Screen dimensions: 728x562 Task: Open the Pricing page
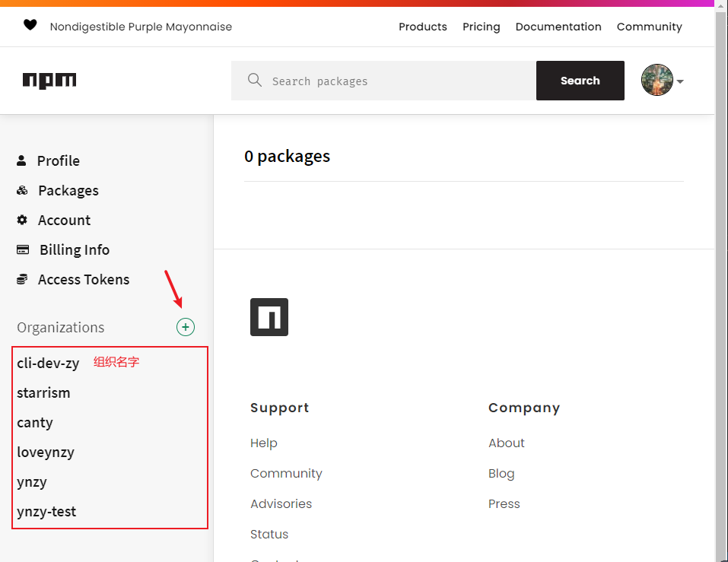tap(482, 27)
